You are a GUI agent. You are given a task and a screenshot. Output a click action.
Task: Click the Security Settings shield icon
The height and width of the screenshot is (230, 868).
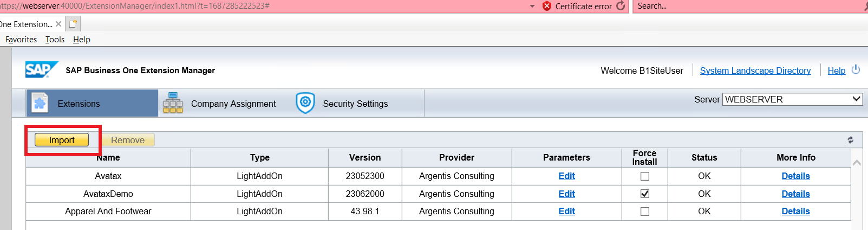click(305, 103)
